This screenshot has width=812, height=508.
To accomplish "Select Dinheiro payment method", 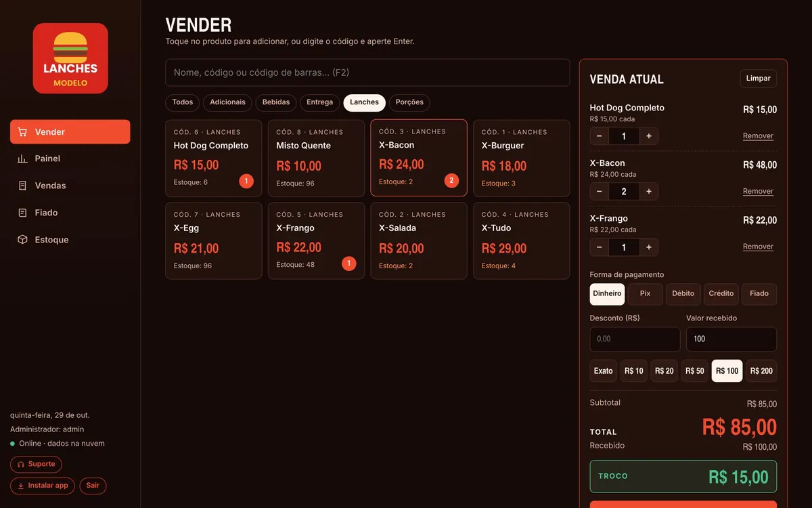I will click(608, 294).
